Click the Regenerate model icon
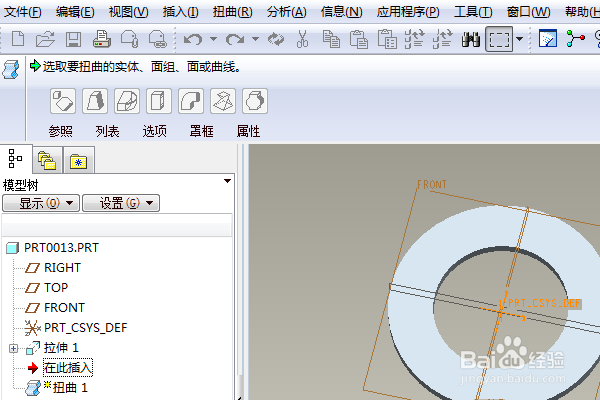Screen dimensions: 600x400 [276, 39]
